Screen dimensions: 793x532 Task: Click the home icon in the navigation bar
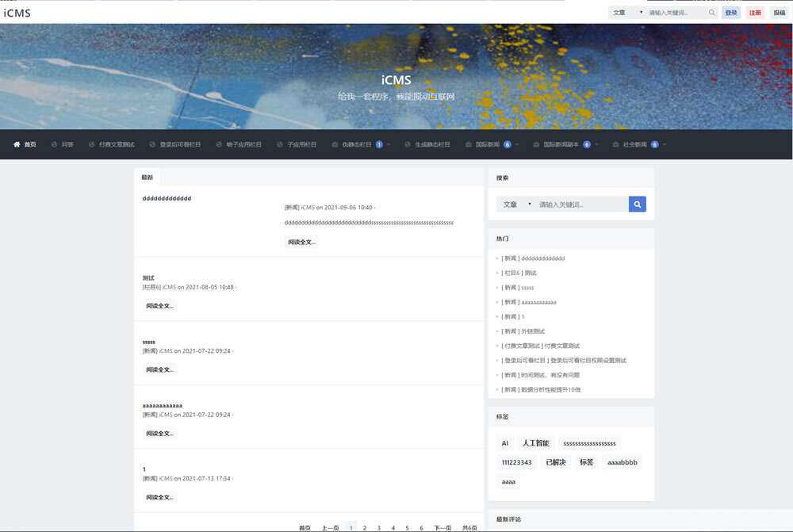pos(16,144)
